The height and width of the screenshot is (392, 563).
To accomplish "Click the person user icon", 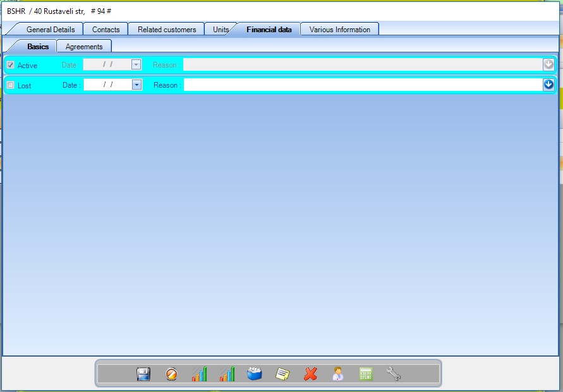I will click(338, 374).
